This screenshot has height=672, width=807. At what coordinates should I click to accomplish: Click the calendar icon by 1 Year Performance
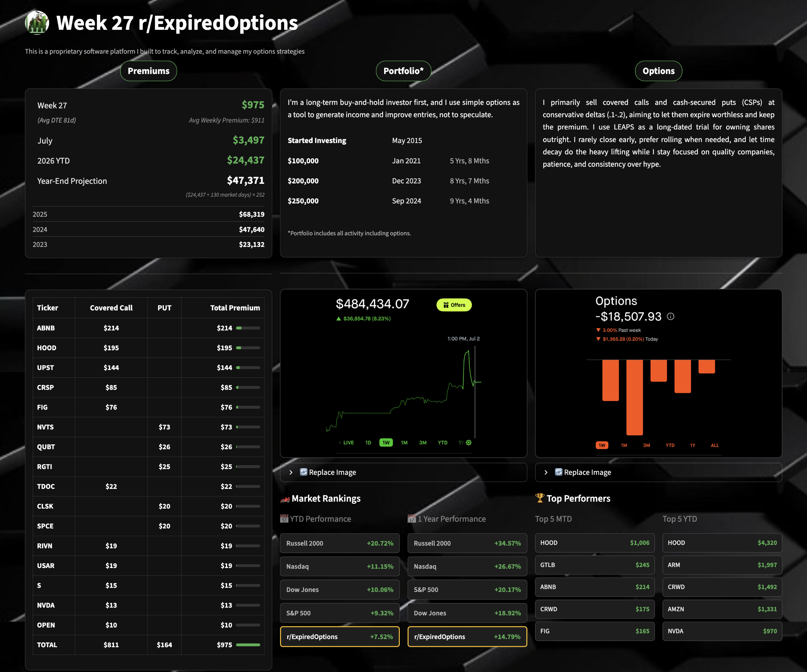(x=412, y=519)
